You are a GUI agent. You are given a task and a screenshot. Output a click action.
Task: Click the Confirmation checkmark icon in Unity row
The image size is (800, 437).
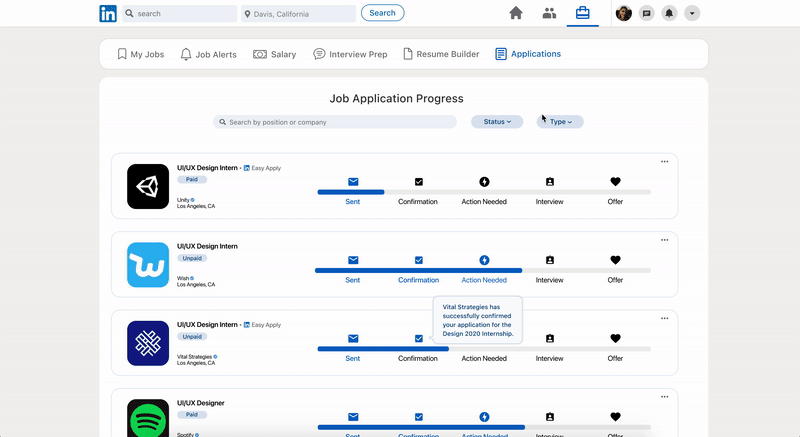coord(419,182)
